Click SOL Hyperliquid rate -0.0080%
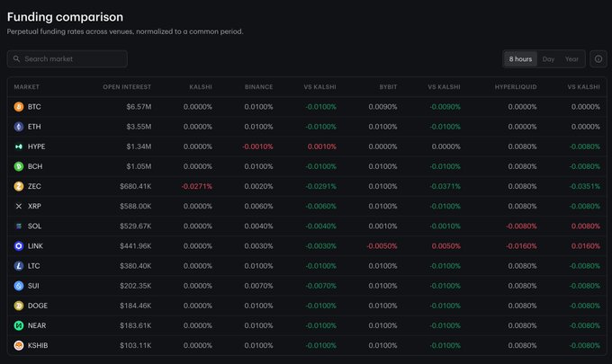The width and height of the screenshot is (612, 364). click(521, 226)
